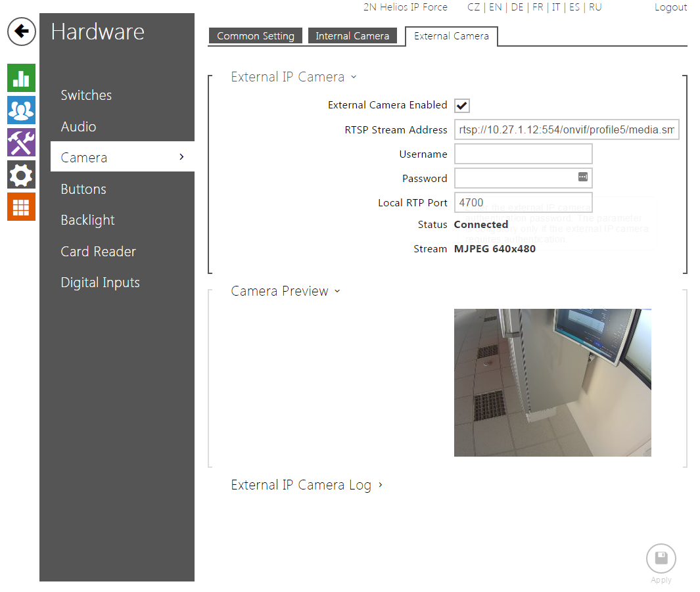
Task: Open the blue Directory users icon
Action: point(21,110)
